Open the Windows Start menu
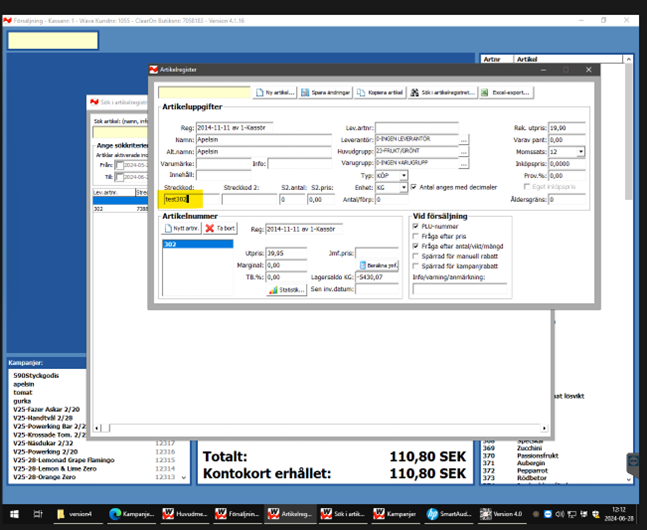This screenshot has height=530, width=647. pyautogui.click(x=14, y=514)
